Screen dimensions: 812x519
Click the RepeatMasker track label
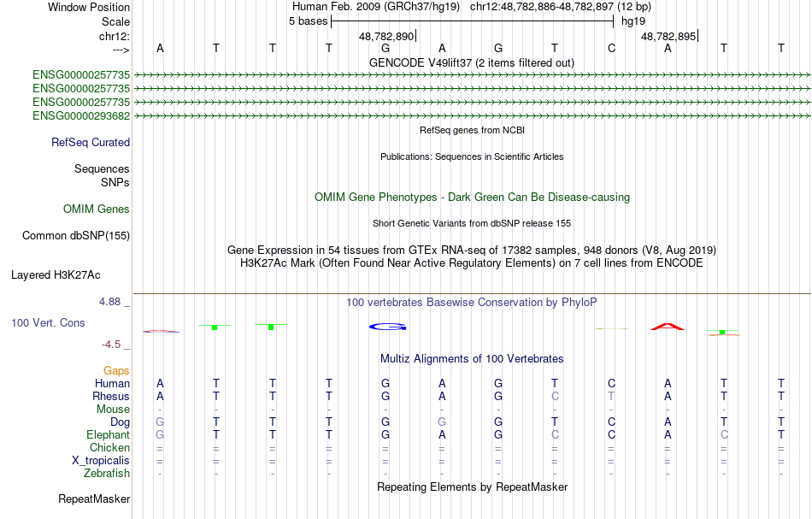[94, 498]
